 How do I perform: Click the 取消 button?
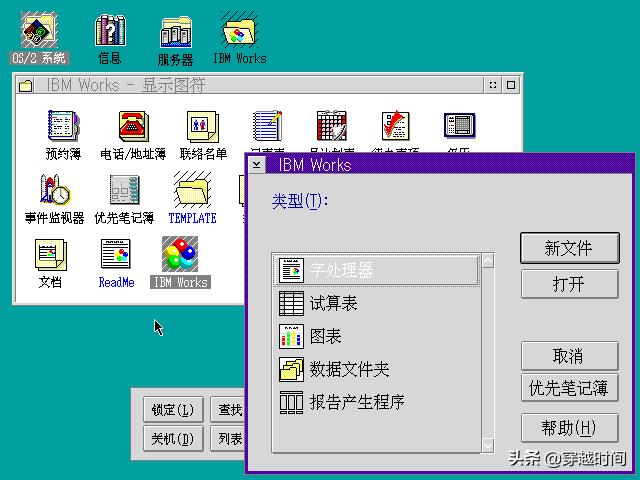pos(569,356)
